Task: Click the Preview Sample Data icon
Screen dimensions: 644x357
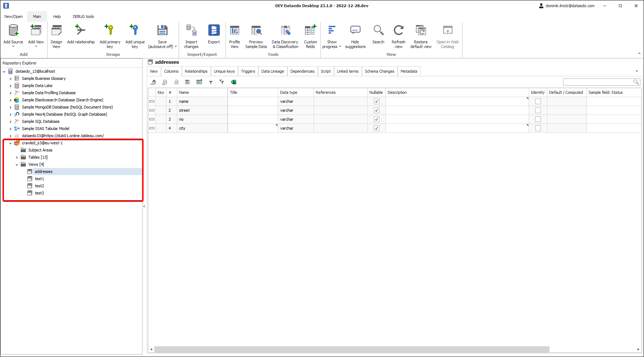Action: pos(256,31)
